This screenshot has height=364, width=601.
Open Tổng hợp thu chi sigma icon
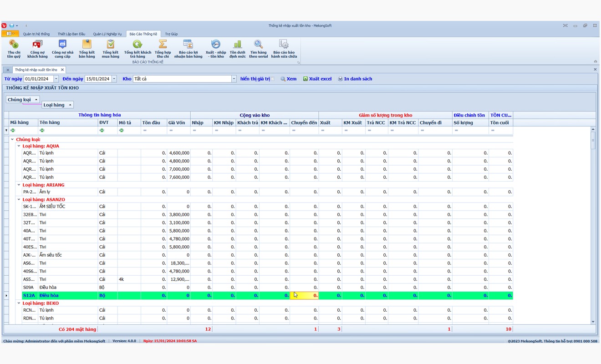click(163, 48)
